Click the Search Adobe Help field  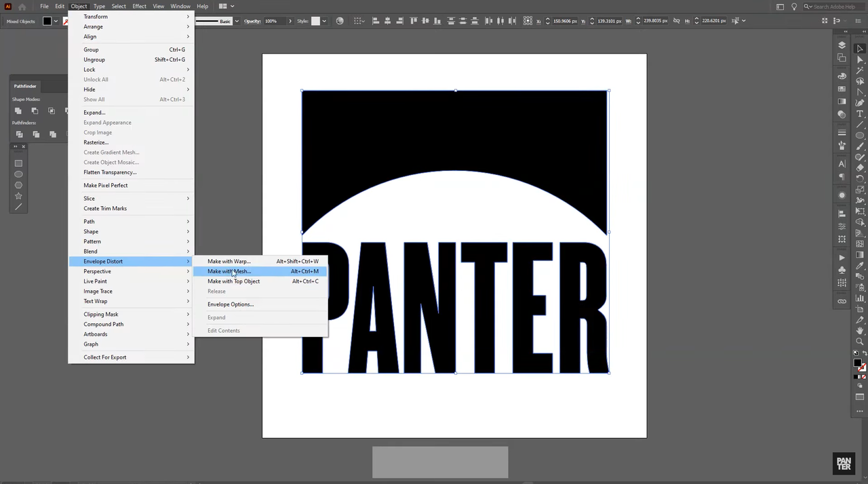click(833, 6)
